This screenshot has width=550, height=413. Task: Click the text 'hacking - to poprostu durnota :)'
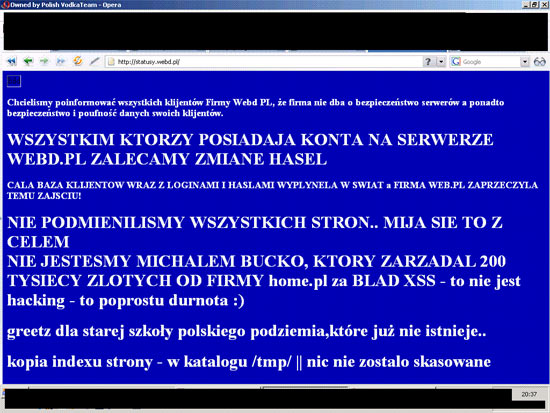pos(126,301)
